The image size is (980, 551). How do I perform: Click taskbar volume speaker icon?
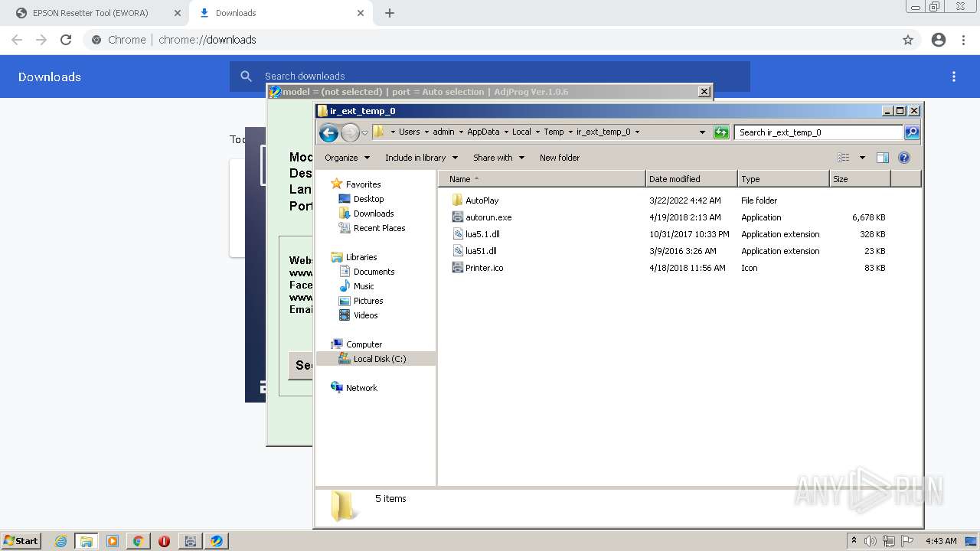[x=871, y=541]
